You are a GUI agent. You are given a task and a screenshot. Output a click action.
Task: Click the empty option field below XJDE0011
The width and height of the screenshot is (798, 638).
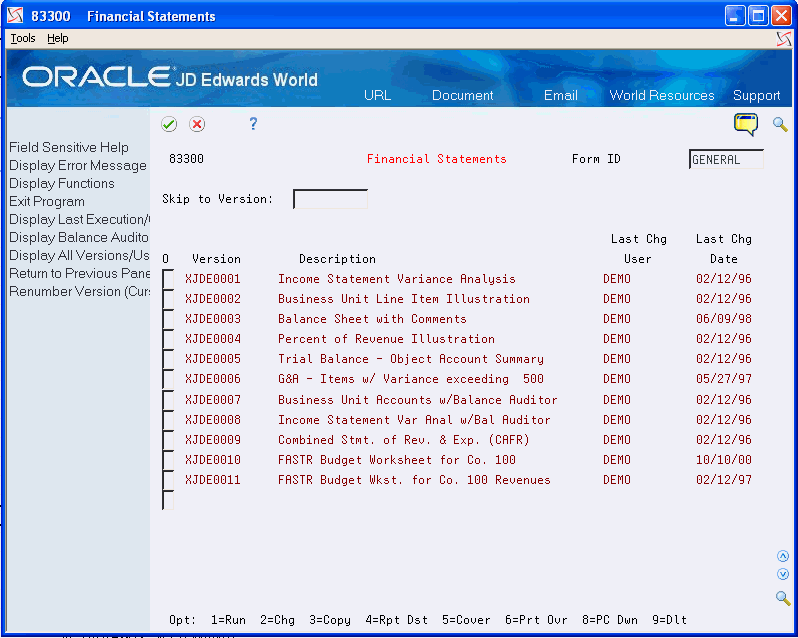[168, 500]
